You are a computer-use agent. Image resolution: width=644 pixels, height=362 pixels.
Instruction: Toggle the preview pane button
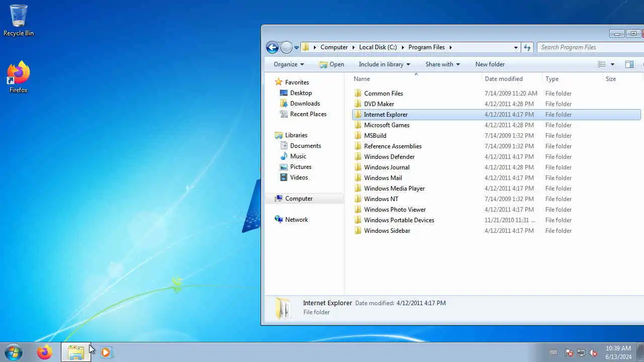click(629, 64)
